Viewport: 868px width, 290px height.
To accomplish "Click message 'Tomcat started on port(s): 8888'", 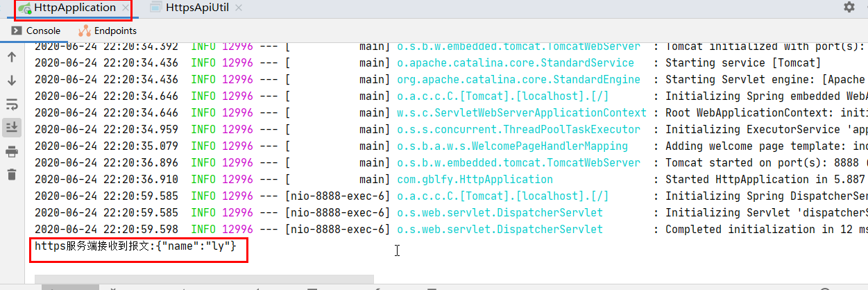I will point(766,163).
